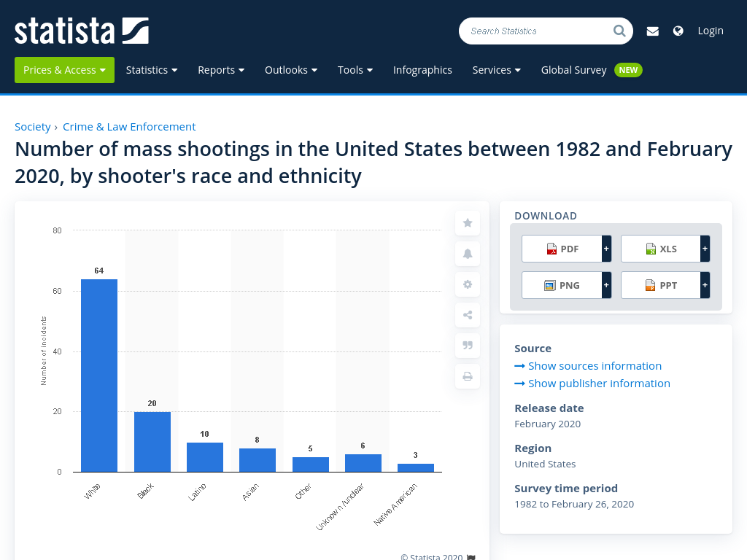This screenshot has width=747, height=560.
Task: Click the flag icon near copyright
Action: [471, 557]
